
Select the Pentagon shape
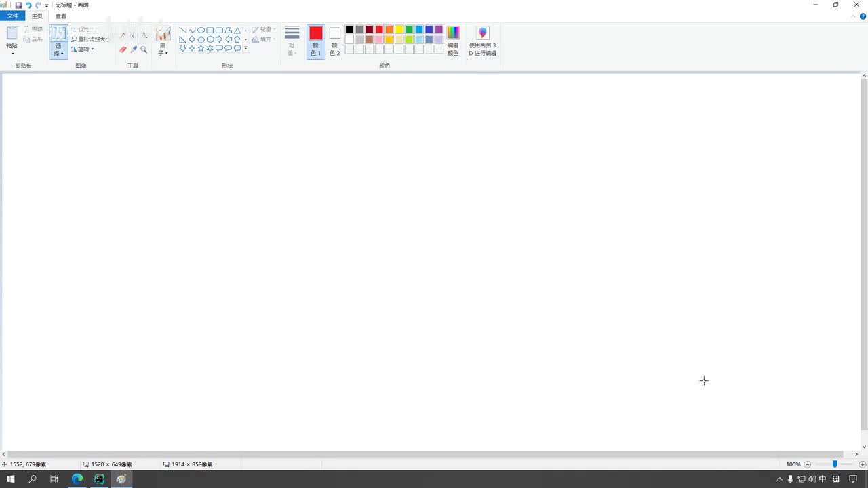[x=201, y=39]
